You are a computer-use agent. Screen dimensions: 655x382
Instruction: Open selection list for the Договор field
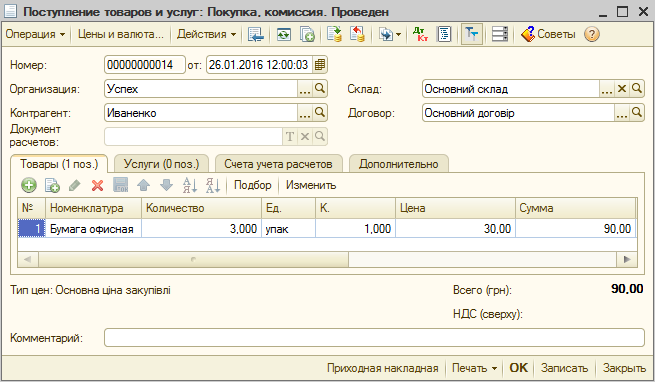(x=622, y=113)
